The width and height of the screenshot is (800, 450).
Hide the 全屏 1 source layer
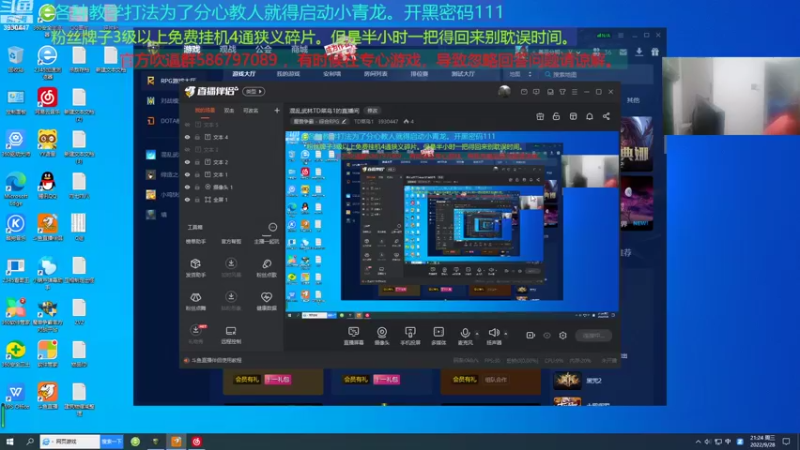(187, 199)
